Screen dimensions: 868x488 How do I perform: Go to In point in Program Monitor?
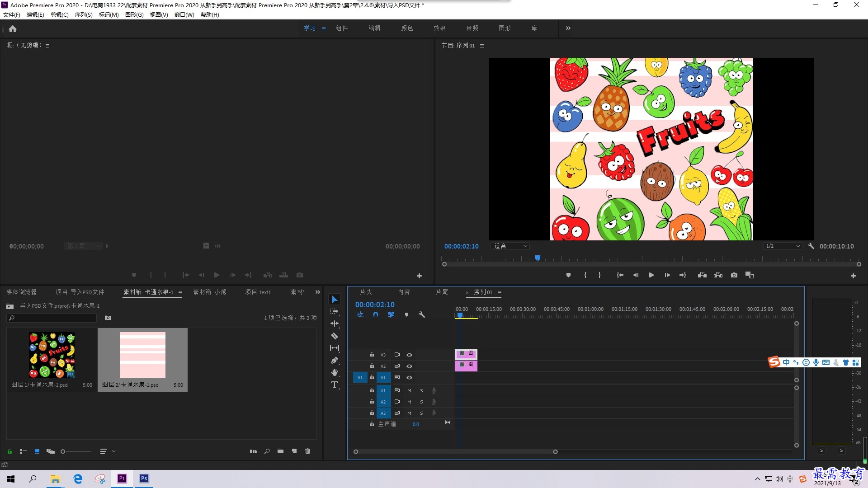620,275
